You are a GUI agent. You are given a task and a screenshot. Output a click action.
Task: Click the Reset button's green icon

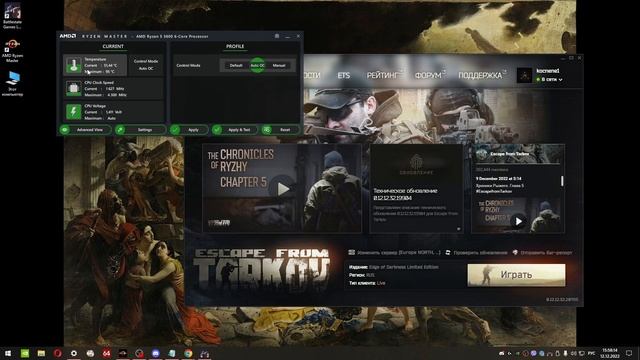click(267, 130)
